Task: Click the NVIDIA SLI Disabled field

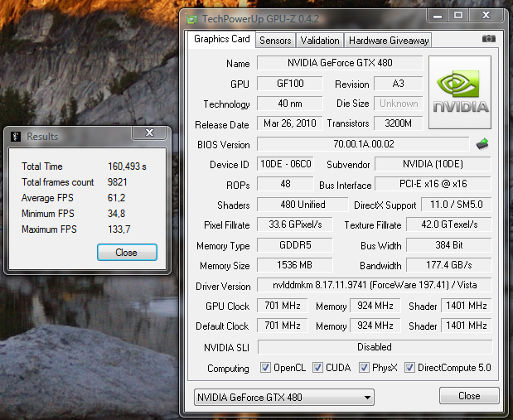Action: click(375, 347)
